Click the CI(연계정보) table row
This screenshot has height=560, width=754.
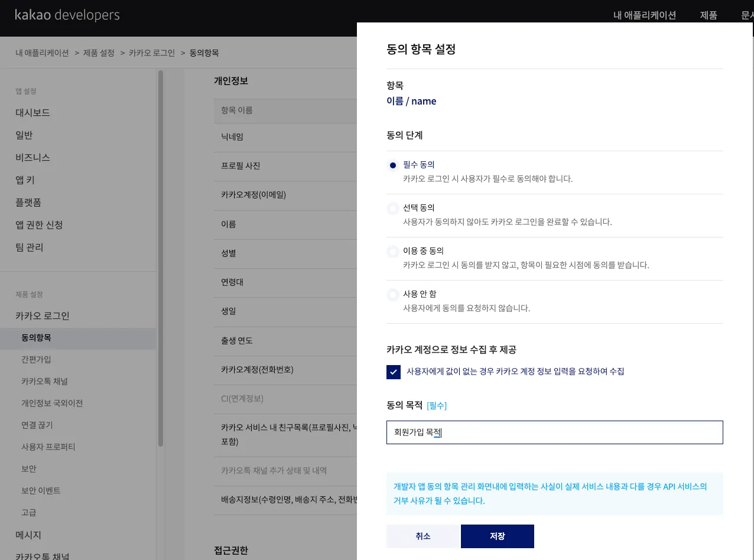pos(285,399)
